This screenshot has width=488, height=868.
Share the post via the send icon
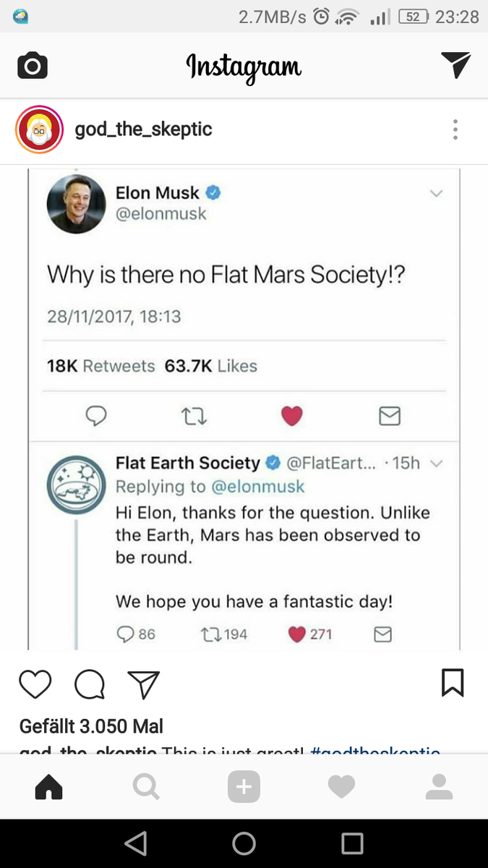point(143,684)
